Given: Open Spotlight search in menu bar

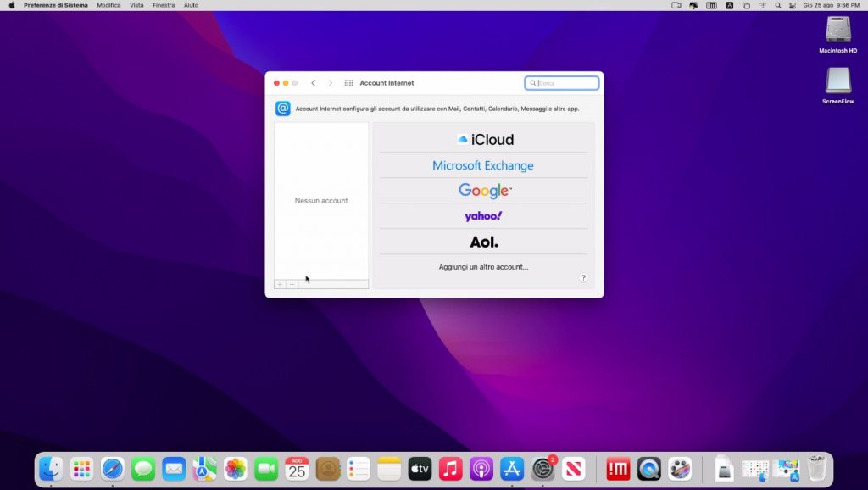Looking at the screenshot, I should click(x=777, y=5).
